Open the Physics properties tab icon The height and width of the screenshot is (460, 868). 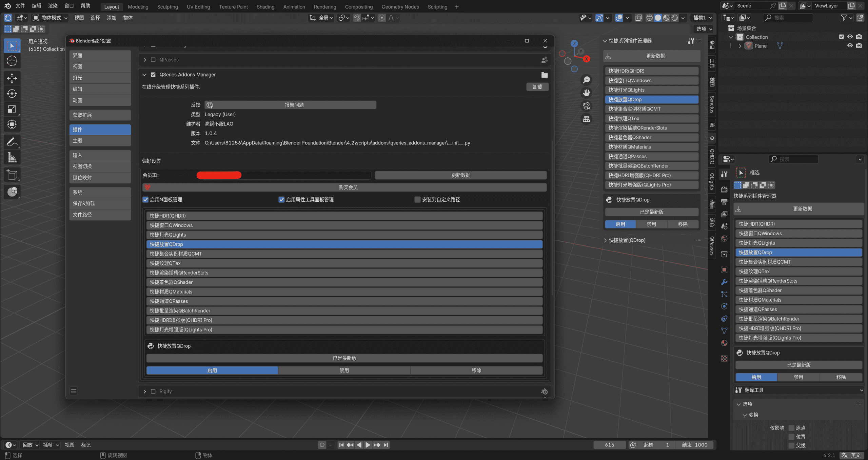click(724, 306)
